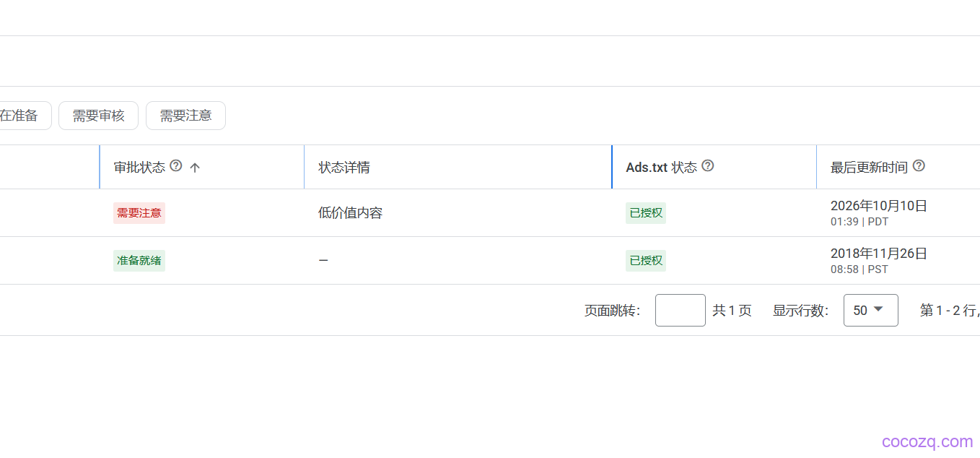The height and width of the screenshot is (458, 980).
Task: Click the 第 1 - 2 行 range text
Action: 949,311
